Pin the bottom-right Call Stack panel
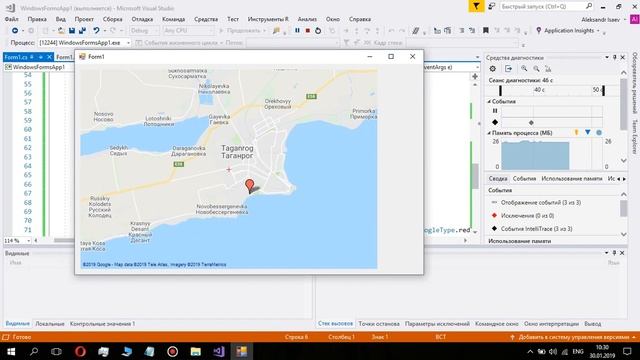 [x=614, y=253]
